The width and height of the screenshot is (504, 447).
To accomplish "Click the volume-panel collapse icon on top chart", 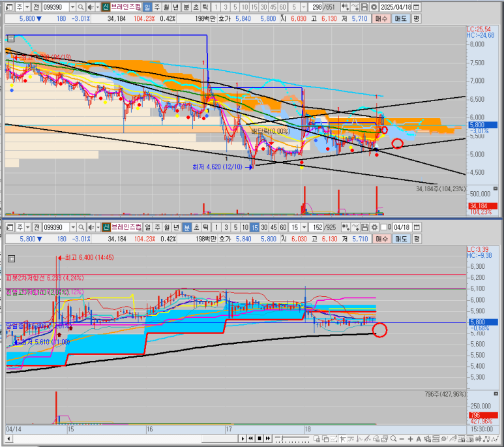I will point(496,188).
